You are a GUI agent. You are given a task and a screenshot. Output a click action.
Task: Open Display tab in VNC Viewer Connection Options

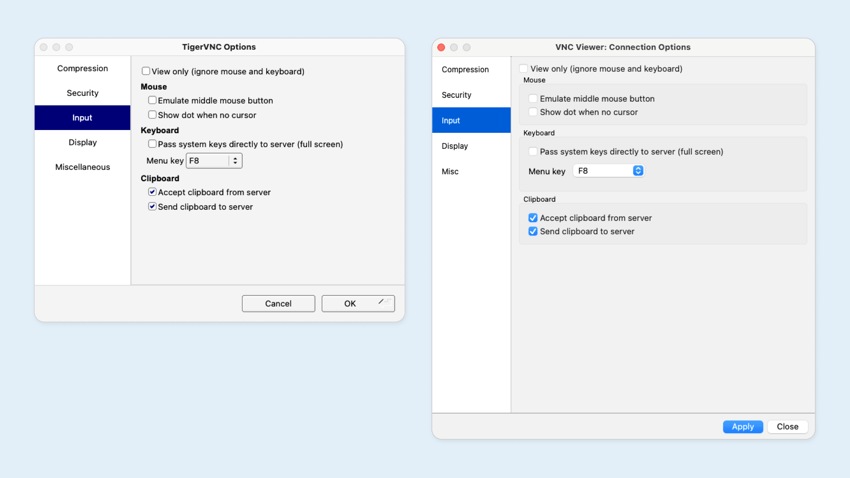tap(471, 146)
